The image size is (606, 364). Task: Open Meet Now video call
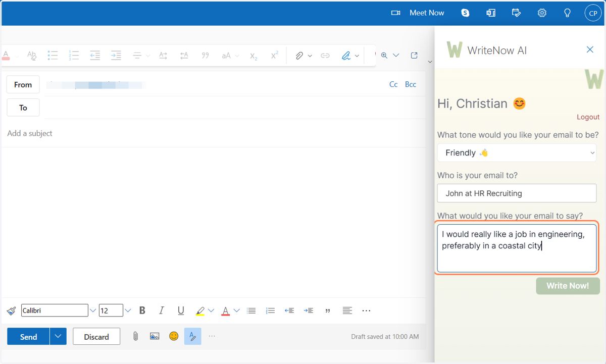pos(418,13)
